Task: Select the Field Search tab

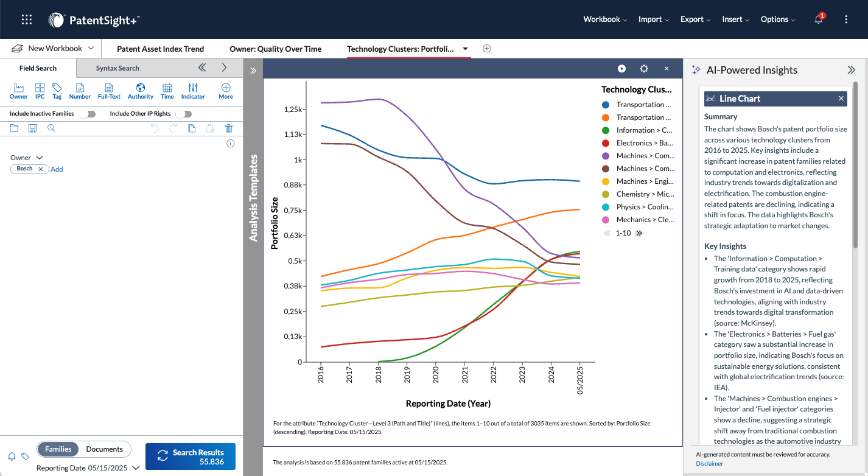Action: click(38, 68)
